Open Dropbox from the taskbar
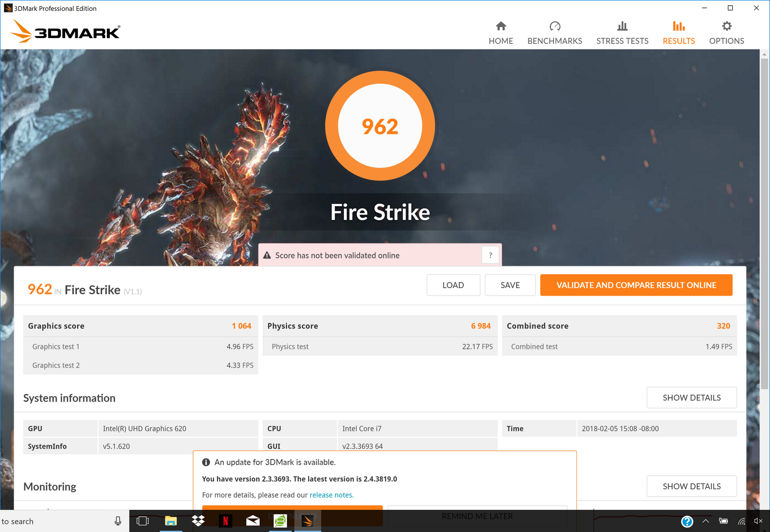770x532 pixels. [198, 521]
